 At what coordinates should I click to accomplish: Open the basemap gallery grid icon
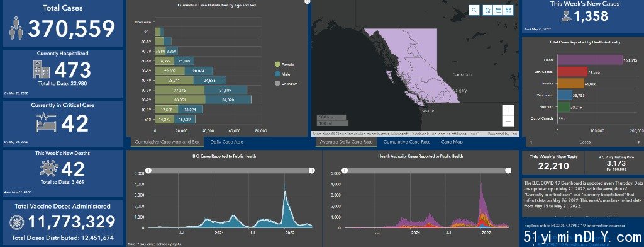pyautogui.click(x=509, y=10)
